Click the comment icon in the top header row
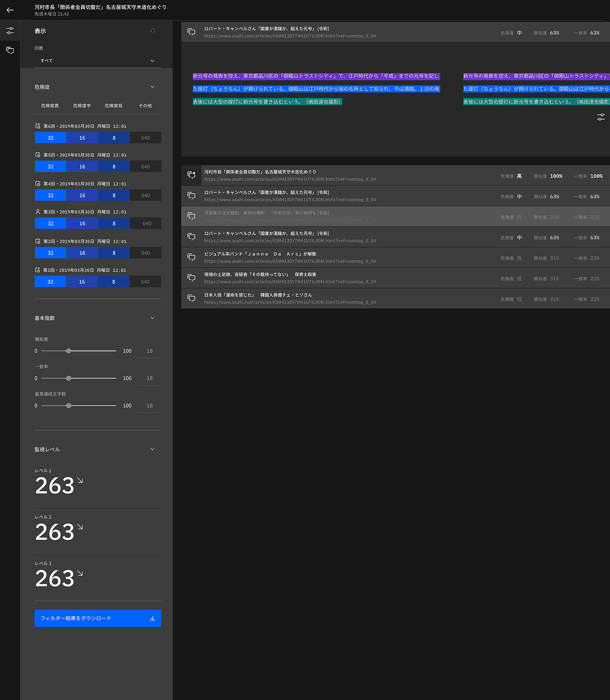The width and height of the screenshot is (610, 700). [192, 32]
